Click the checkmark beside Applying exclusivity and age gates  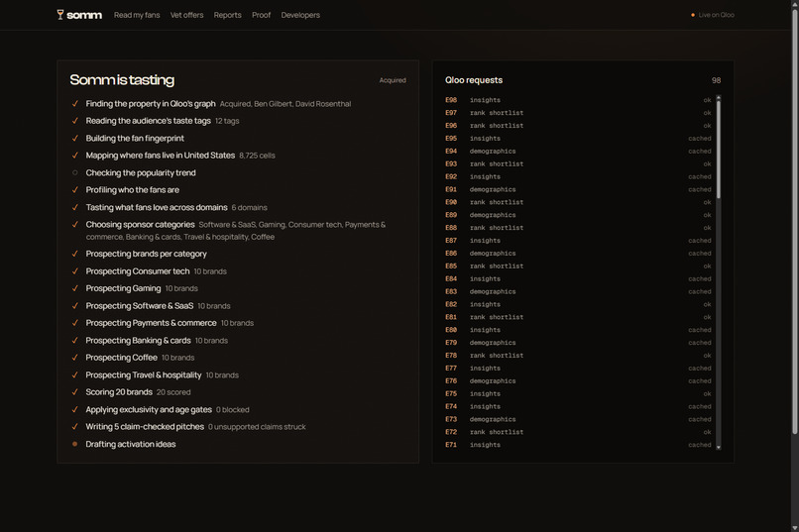coord(75,409)
